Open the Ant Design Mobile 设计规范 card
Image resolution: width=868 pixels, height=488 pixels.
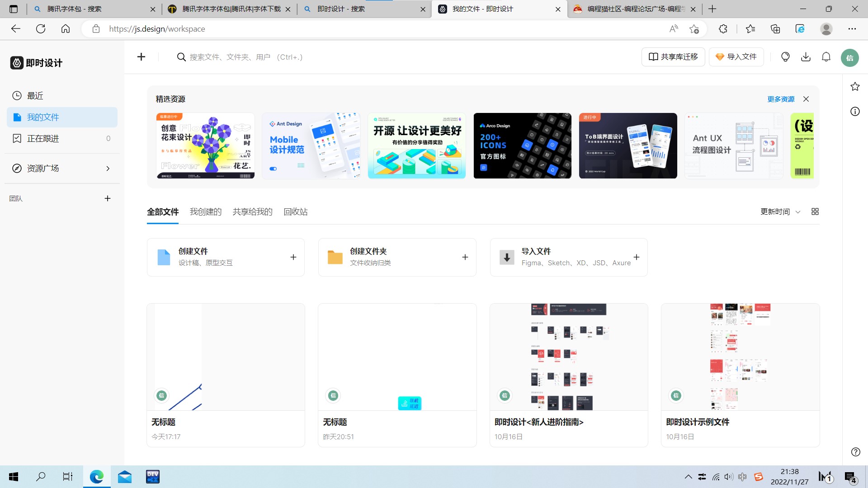[x=311, y=145]
